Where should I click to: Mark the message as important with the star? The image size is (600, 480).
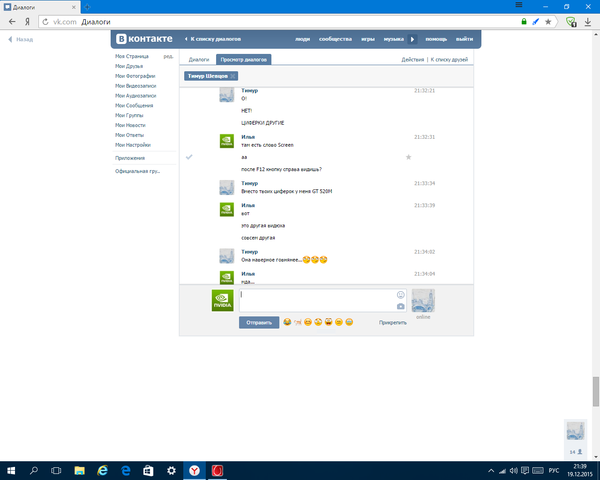tap(408, 157)
